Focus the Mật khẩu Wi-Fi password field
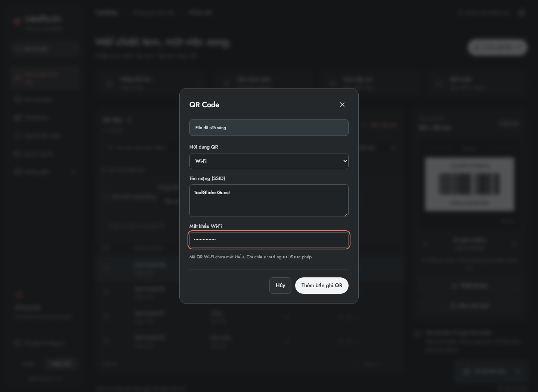This screenshot has width=538, height=392. [x=269, y=240]
